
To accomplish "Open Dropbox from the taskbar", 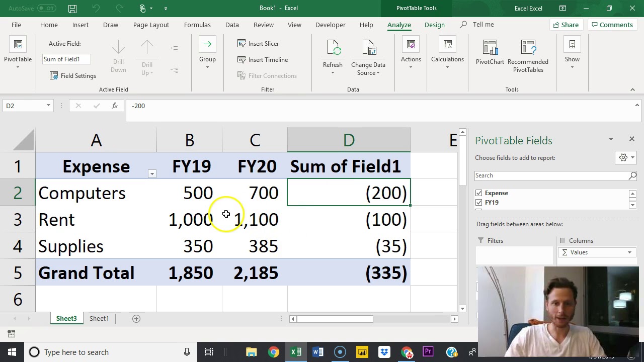I will [x=384, y=352].
